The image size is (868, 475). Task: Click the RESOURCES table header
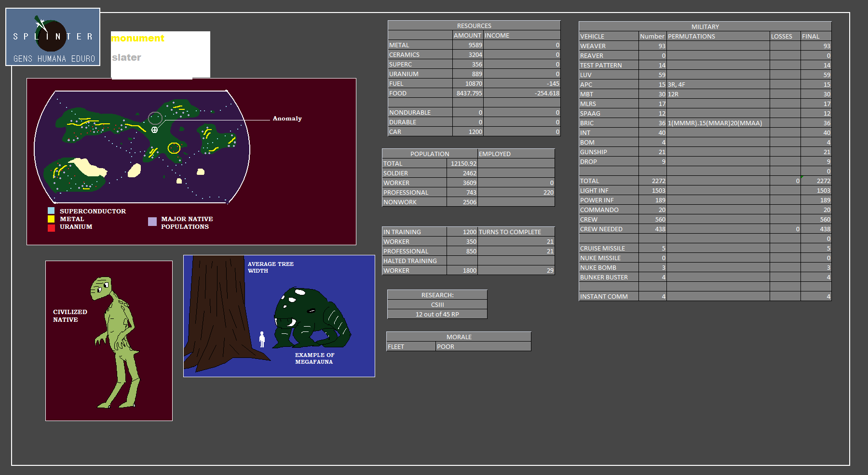click(474, 26)
